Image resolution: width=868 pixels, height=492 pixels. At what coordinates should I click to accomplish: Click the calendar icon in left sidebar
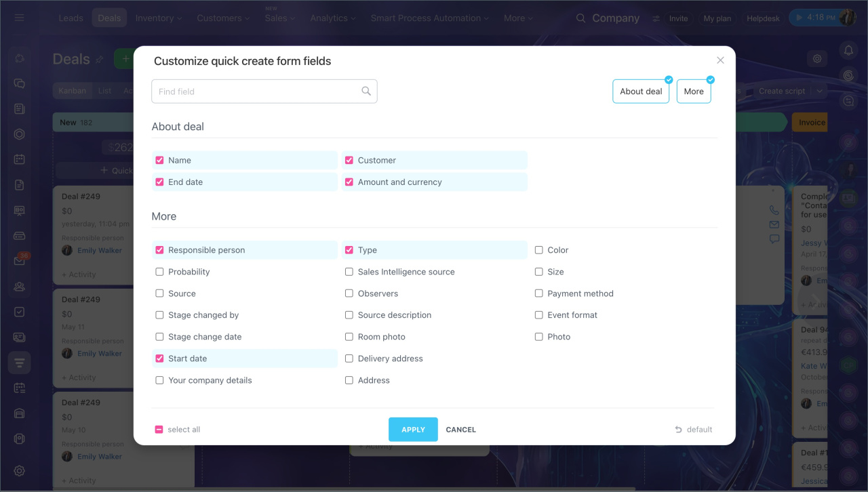point(20,159)
